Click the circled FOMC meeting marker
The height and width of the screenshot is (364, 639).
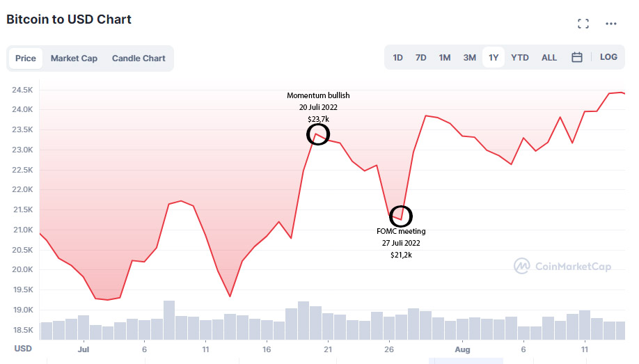tap(401, 216)
